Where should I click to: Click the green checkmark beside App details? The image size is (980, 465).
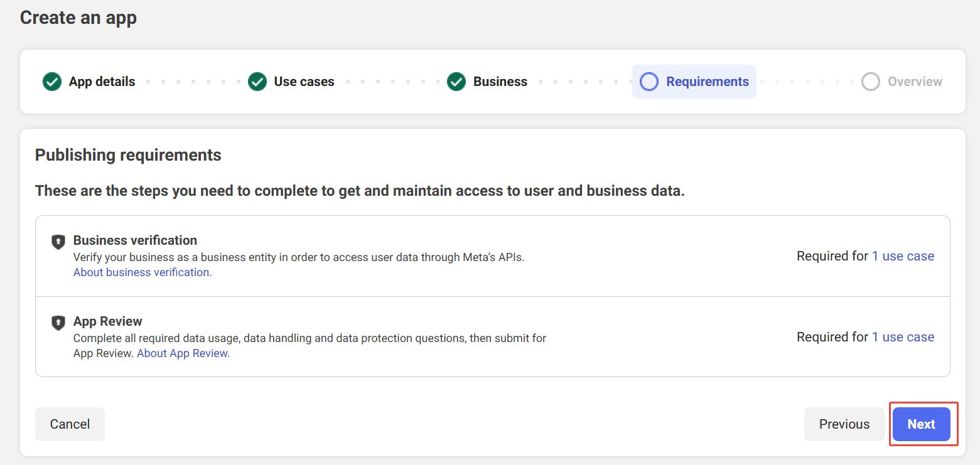click(x=51, y=82)
